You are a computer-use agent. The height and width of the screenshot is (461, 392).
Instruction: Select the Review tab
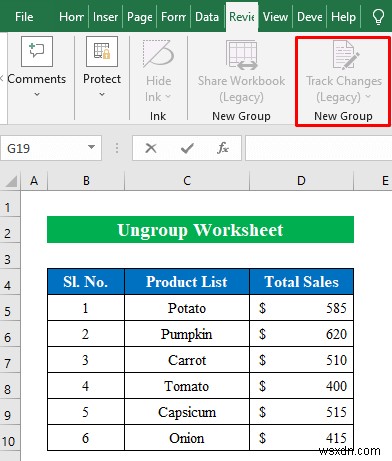[242, 17]
